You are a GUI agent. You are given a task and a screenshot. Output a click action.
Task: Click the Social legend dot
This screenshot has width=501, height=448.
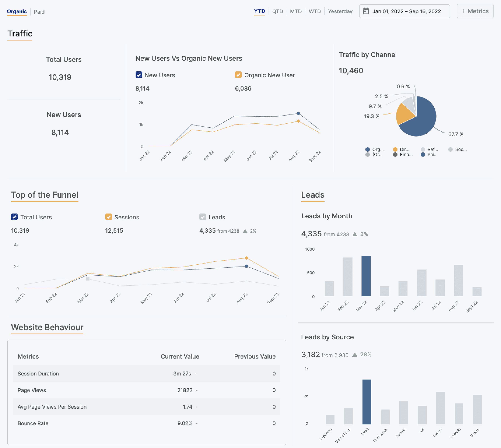451,149
